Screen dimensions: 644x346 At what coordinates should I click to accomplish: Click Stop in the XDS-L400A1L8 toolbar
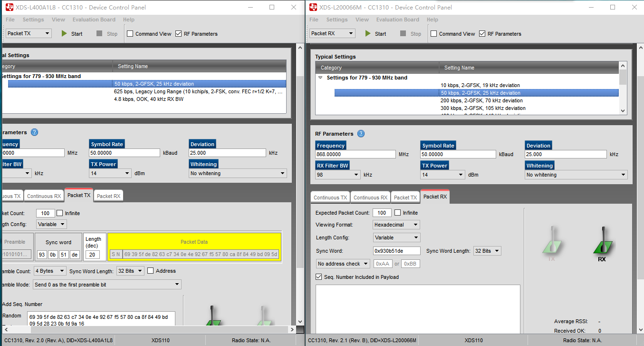(107, 34)
